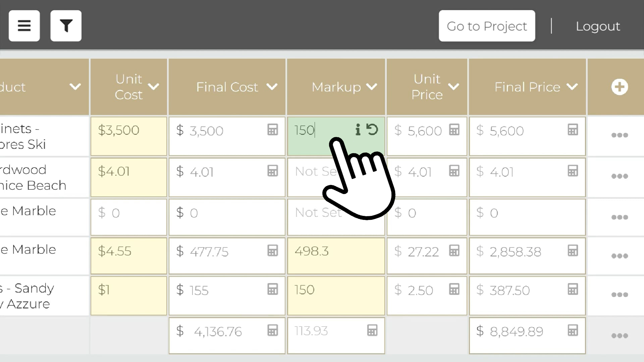Open calculator for total 113.93 markup
Image resolution: width=644 pixels, height=362 pixels.
372,330
